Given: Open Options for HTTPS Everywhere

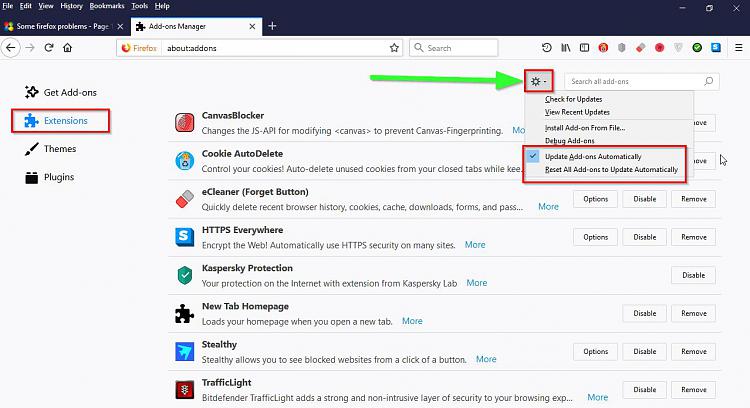Looking at the screenshot, I should pyautogui.click(x=596, y=237).
